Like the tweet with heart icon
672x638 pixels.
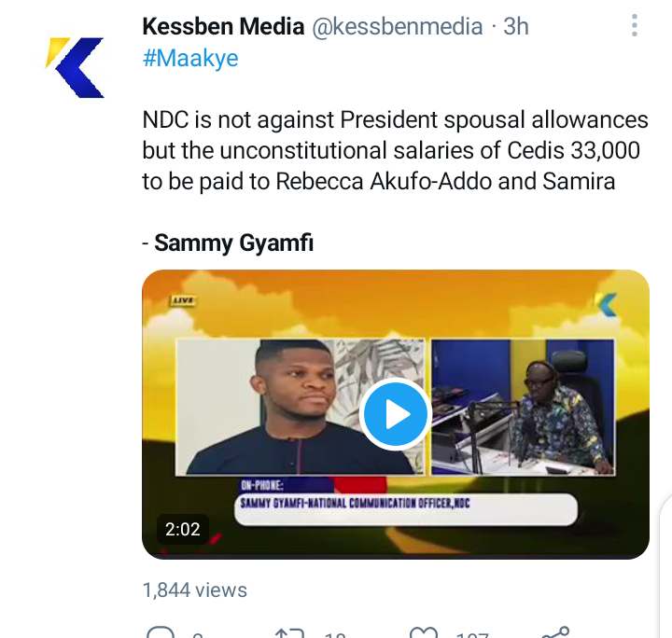(x=424, y=632)
